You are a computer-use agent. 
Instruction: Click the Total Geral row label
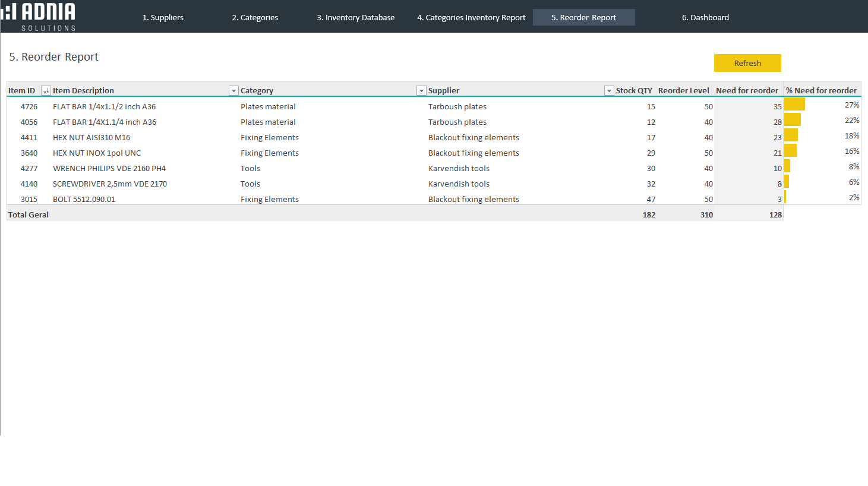(x=29, y=215)
